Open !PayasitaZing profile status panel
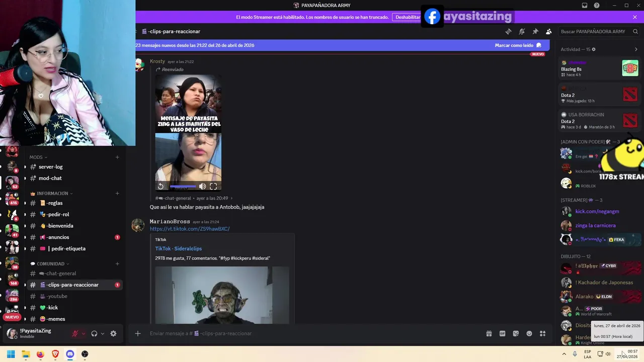This screenshot has height=362, width=644. [x=35, y=333]
